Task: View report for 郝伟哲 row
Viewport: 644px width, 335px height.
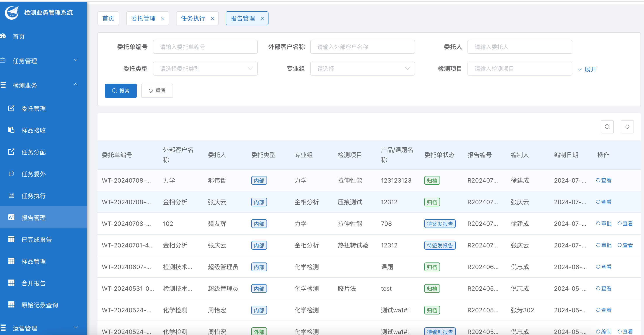Action: 604,180
